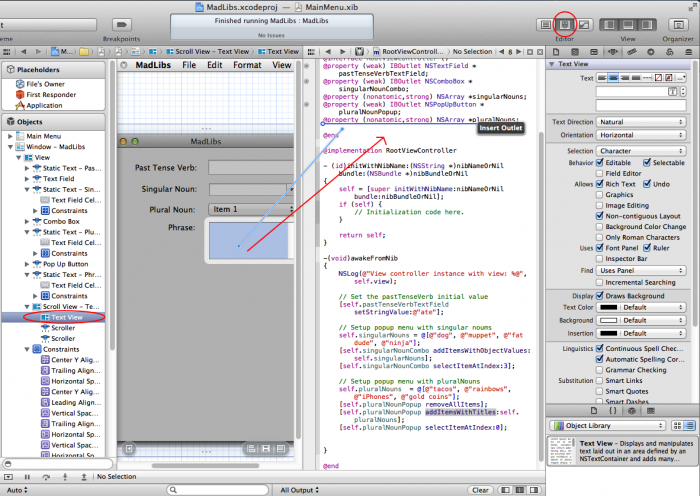Switch Object Library to icon grid view
The image size is (700, 496).
(677, 425)
